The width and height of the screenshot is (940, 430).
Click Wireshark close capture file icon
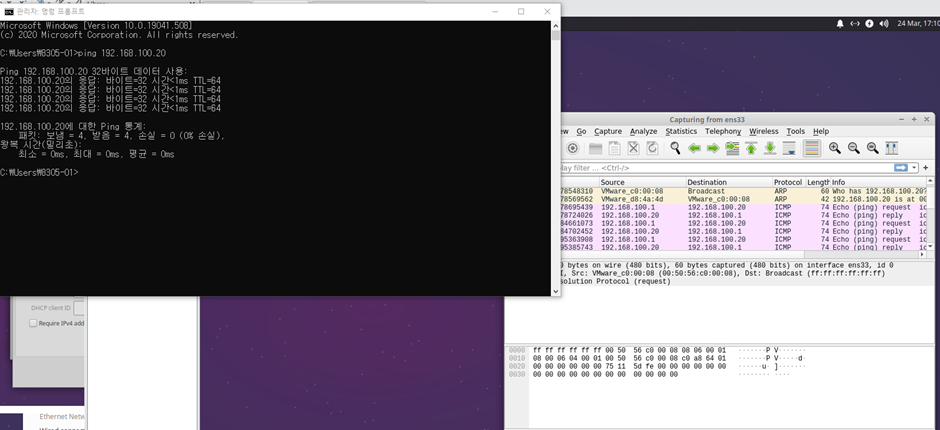coord(634,148)
